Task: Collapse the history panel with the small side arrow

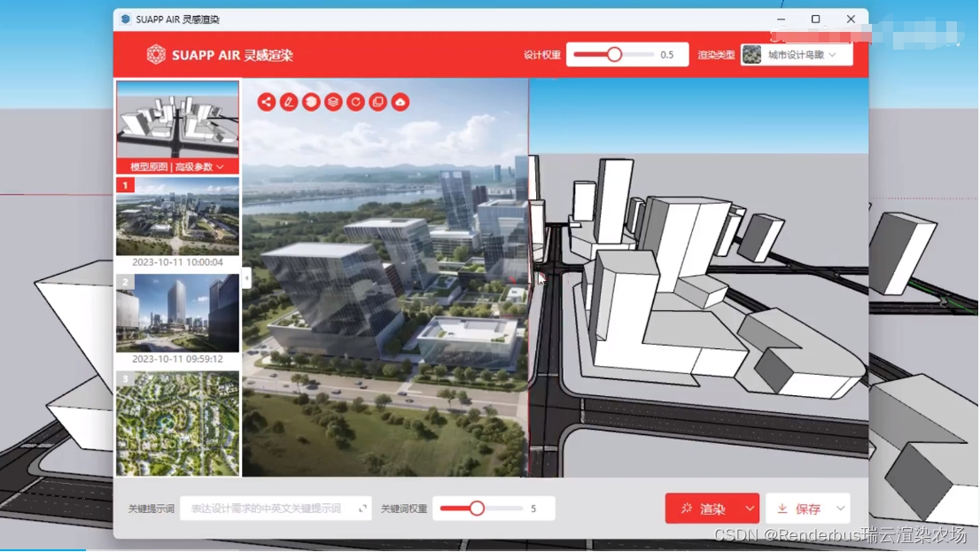Action: pyautogui.click(x=247, y=277)
